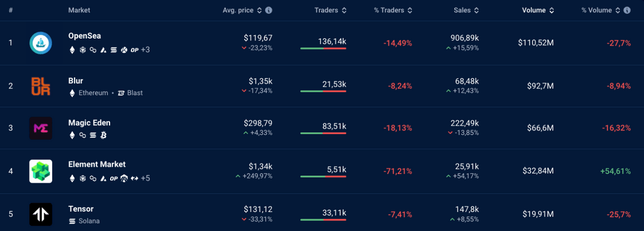Click the Element Market cube logo

click(x=41, y=171)
